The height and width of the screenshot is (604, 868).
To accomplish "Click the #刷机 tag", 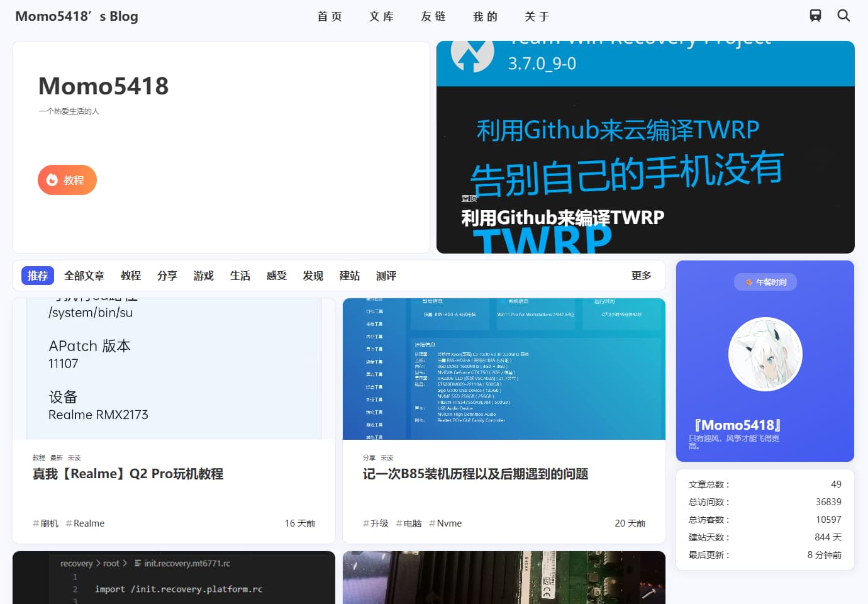I will [46, 523].
